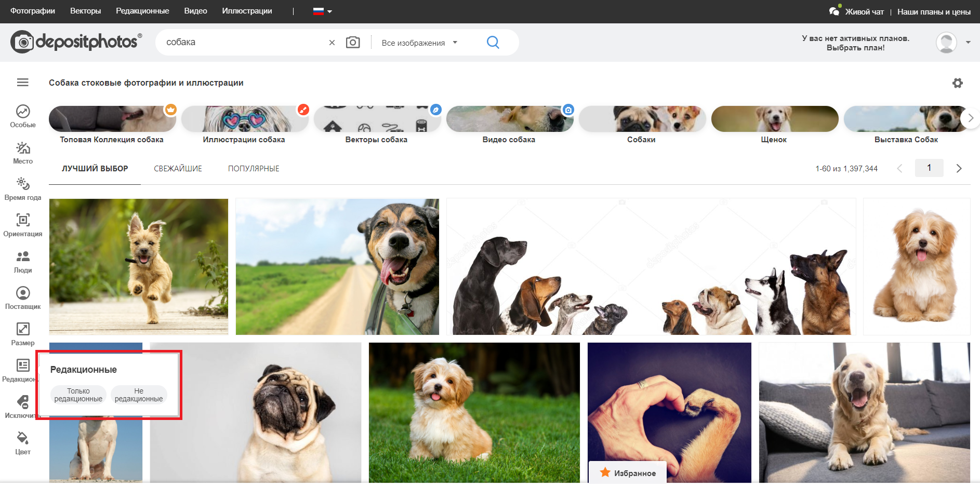The height and width of the screenshot is (488, 980).
Task: Open the Исключить filter icon
Action: point(23,402)
